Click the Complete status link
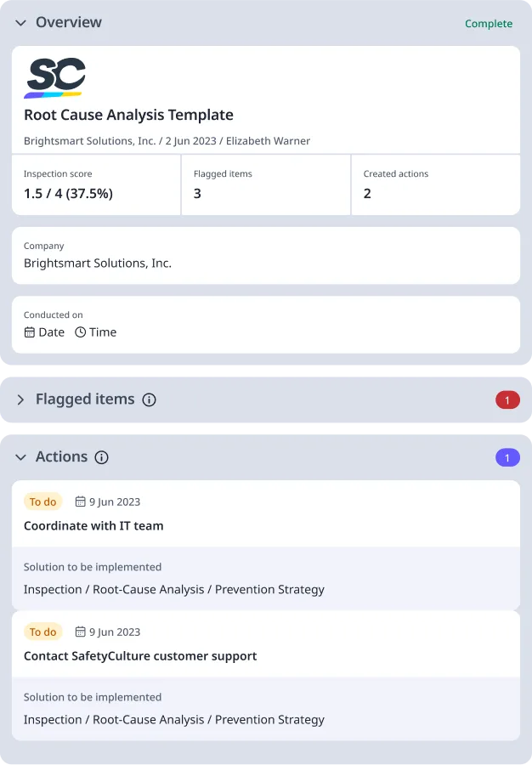Viewport: 532px width, 765px height. [x=489, y=24]
